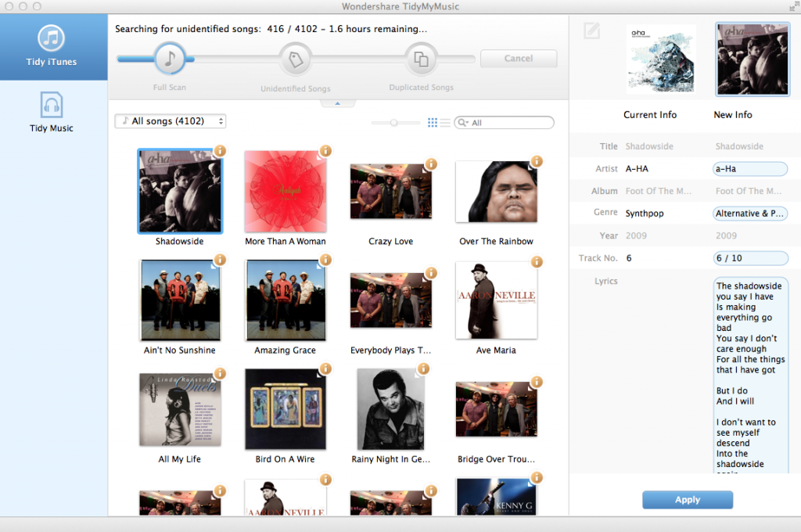The image size is (801, 532).
Task: Select the current album cover thumbnail
Action: tap(661, 59)
